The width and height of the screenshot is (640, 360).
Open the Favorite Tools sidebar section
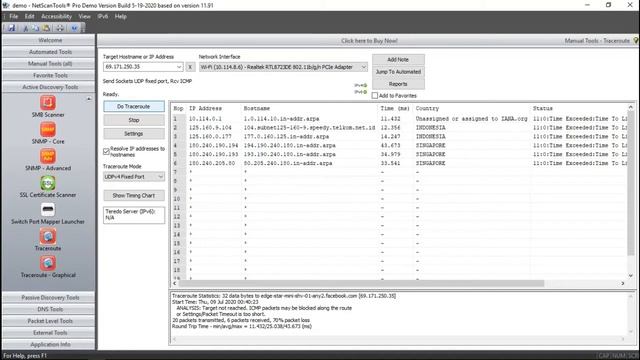49,76
